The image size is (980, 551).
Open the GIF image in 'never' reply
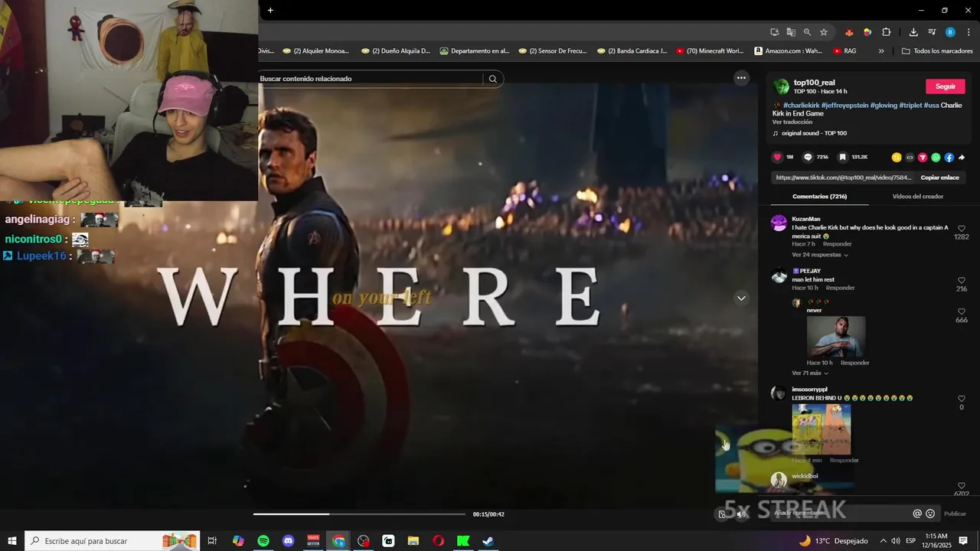coord(836,337)
